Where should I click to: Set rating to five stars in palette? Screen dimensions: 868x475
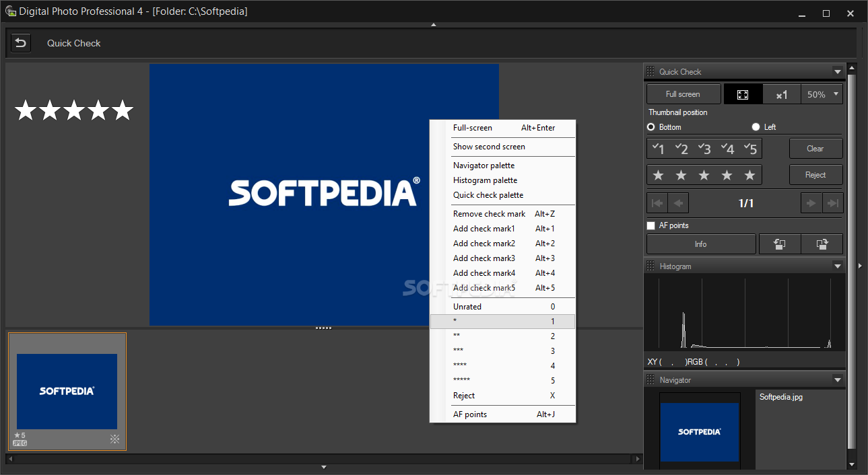[x=750, y=175]
